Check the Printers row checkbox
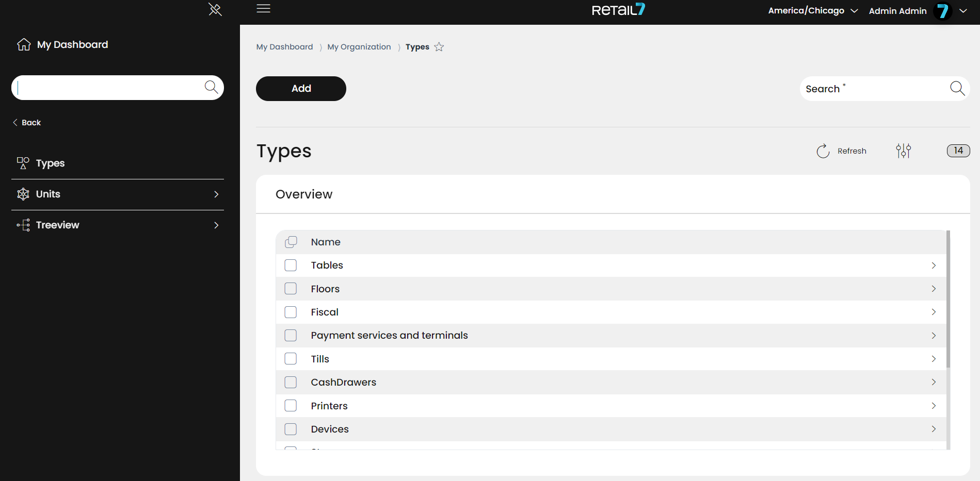Image resolution: width=980 pixels, height=481 pixels. tap(291, 406)
